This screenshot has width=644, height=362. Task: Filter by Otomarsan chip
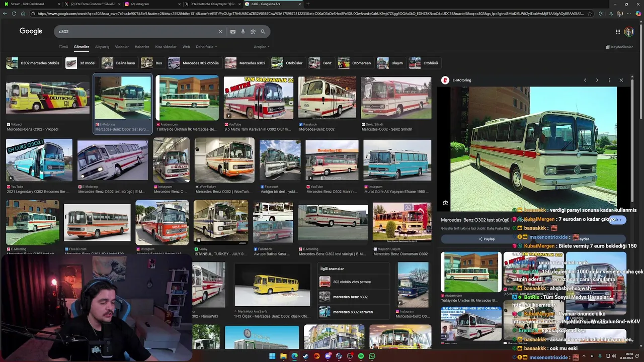click(x=356, y=63)
